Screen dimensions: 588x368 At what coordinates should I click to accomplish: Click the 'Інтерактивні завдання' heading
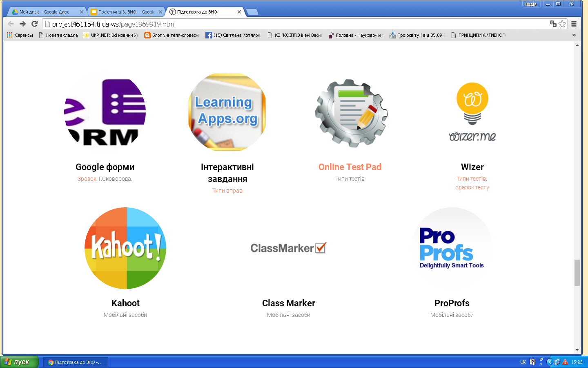227,173
